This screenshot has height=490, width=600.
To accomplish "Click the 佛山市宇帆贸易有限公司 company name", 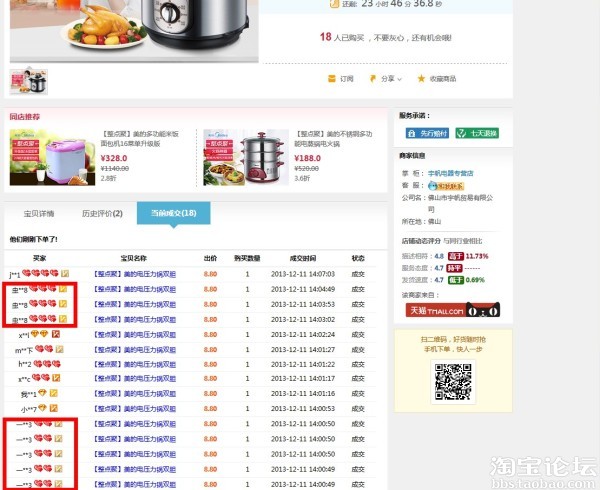I will [x=460, y=203].
